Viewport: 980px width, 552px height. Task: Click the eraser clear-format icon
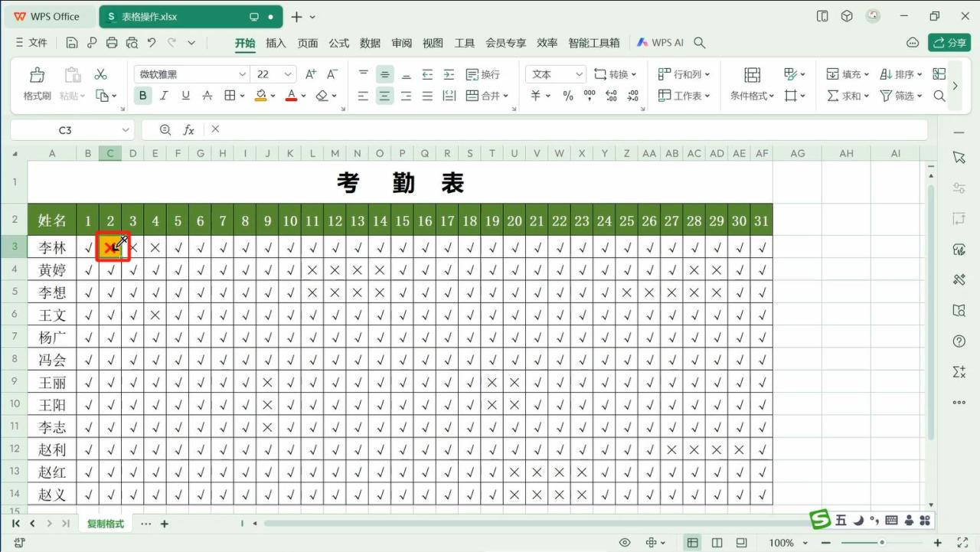tap(322, 96)
